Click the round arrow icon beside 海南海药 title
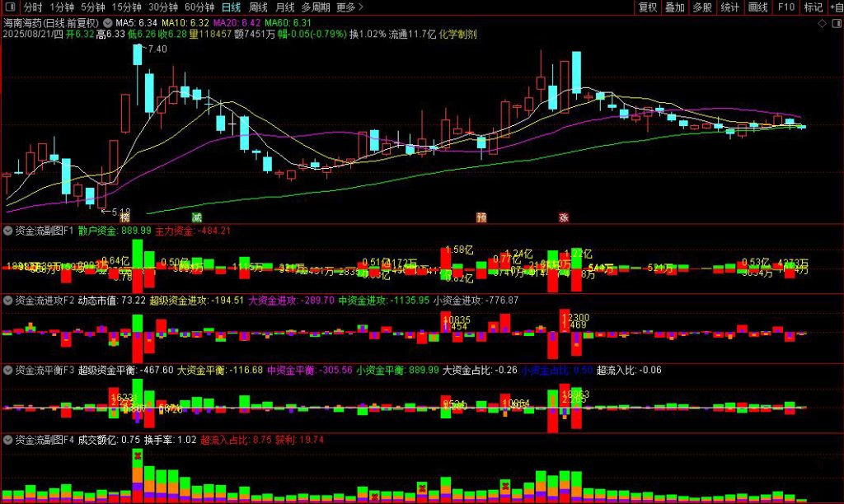Image resolution: width=844 pixels, height=504 pixels. tap(107, 23)
